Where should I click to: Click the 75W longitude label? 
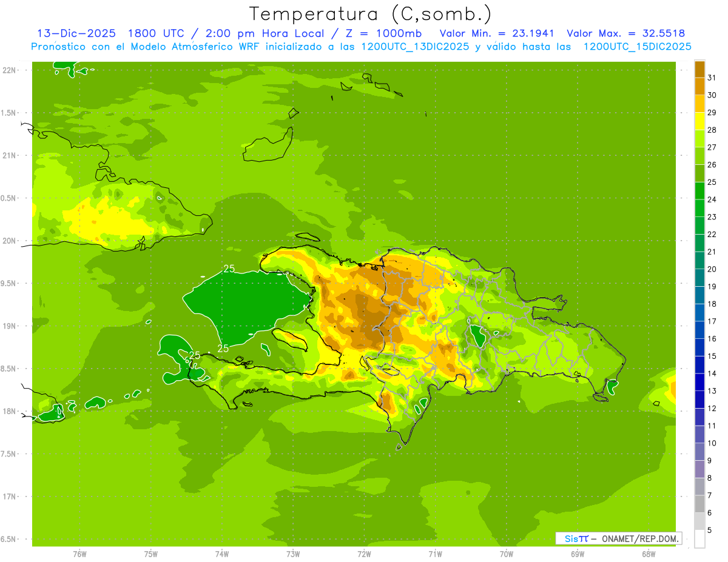[x=151, y=554]
